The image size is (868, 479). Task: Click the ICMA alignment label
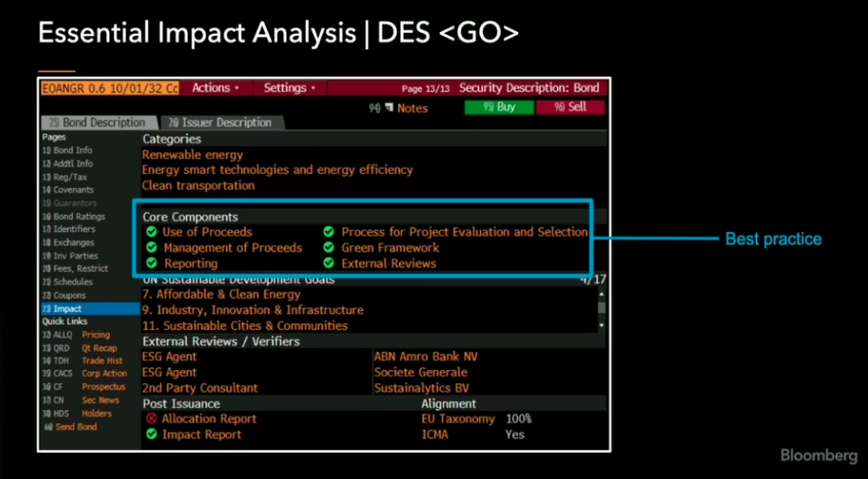[435, 435]
